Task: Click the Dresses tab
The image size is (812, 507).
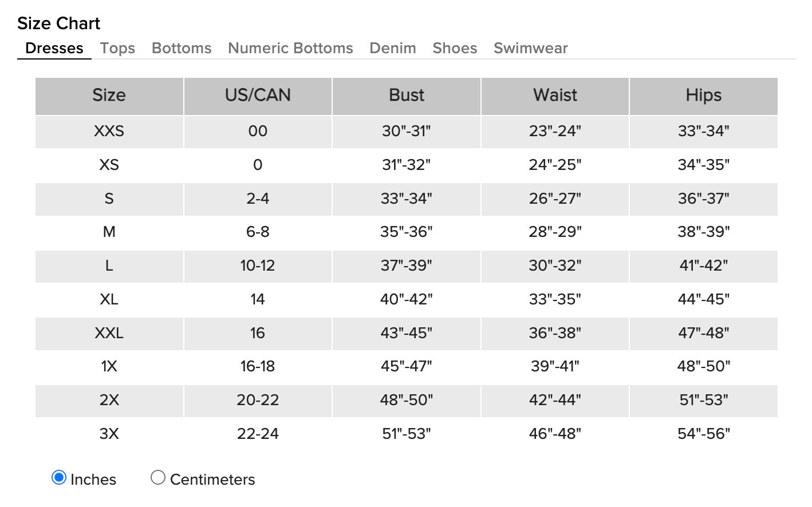Action: coord(54,48)
